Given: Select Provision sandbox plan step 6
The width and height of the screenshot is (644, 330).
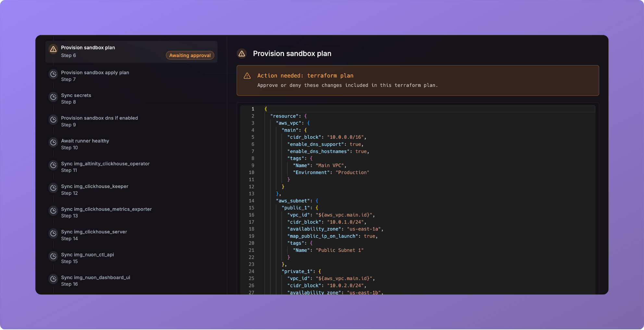Looking at the screenshot, I should [x=131, y=52].
